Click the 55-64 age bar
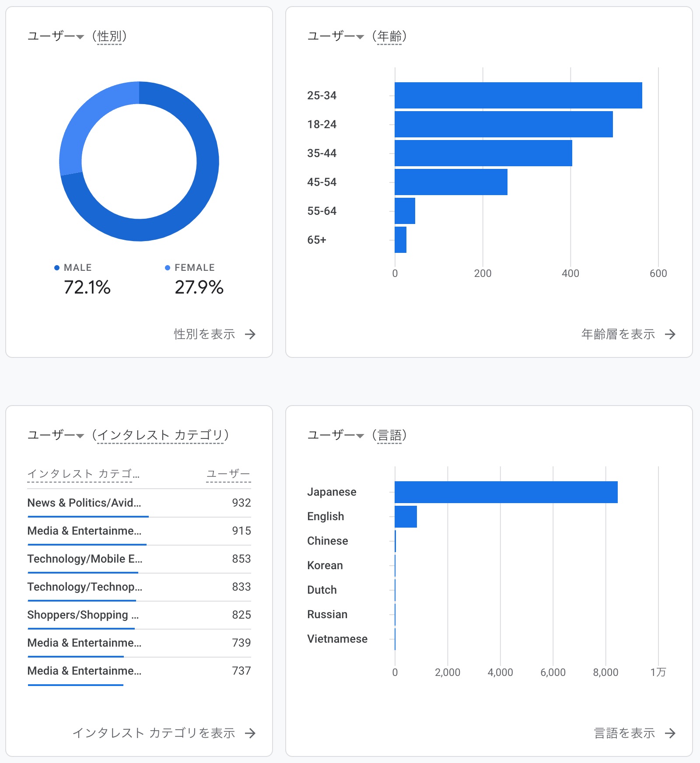Image resolution: width=700 pixels, height=763 pixels. pos(405,211)
